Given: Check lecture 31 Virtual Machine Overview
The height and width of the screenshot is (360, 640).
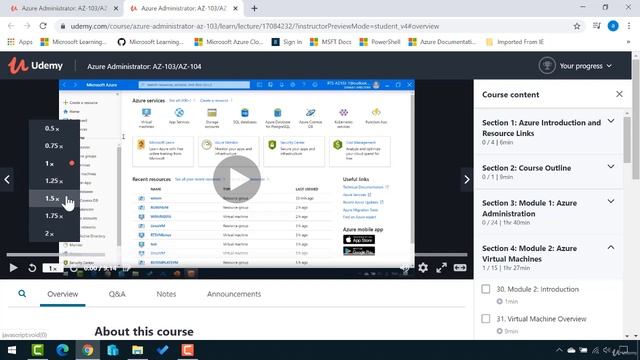Looking at the screenshot, I should point(486,318).
